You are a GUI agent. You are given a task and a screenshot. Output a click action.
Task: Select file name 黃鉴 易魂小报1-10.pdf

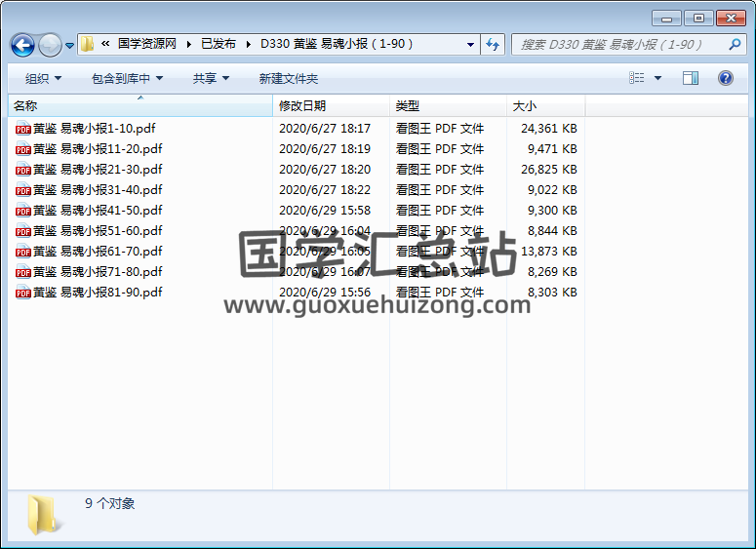pos(95,128)
